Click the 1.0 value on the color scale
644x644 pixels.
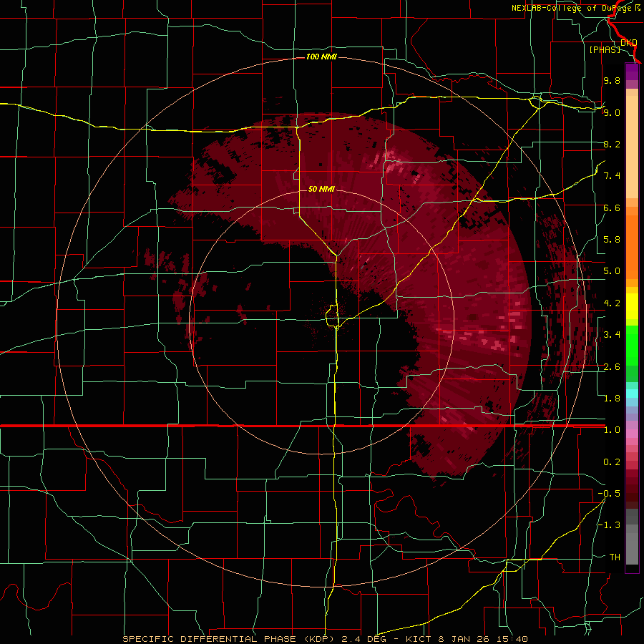tap(612, 430)
